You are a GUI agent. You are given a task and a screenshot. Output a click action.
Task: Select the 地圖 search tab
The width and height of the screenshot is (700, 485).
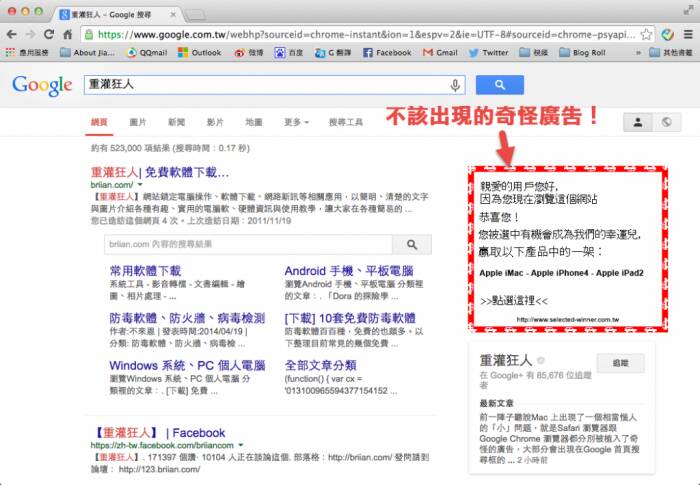tap(254, 122)
